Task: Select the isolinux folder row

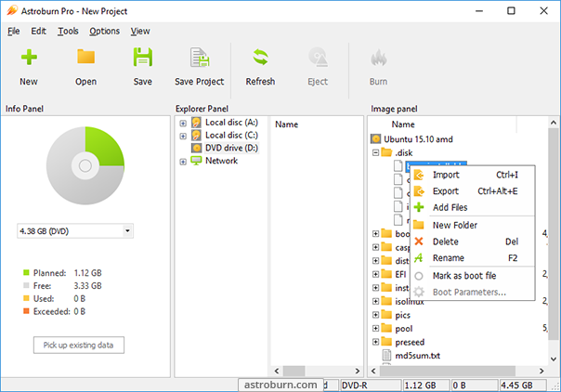Action: (410, 302)
